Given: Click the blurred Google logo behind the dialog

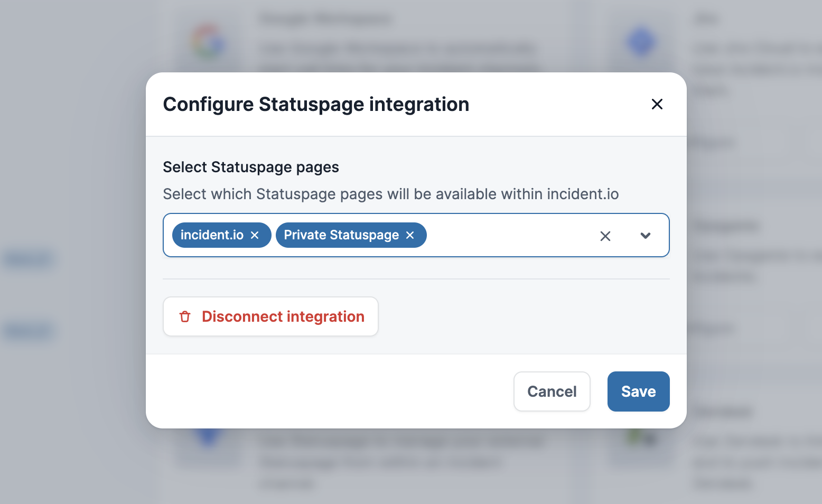Looking at the screenshot, I should (208, 42).
